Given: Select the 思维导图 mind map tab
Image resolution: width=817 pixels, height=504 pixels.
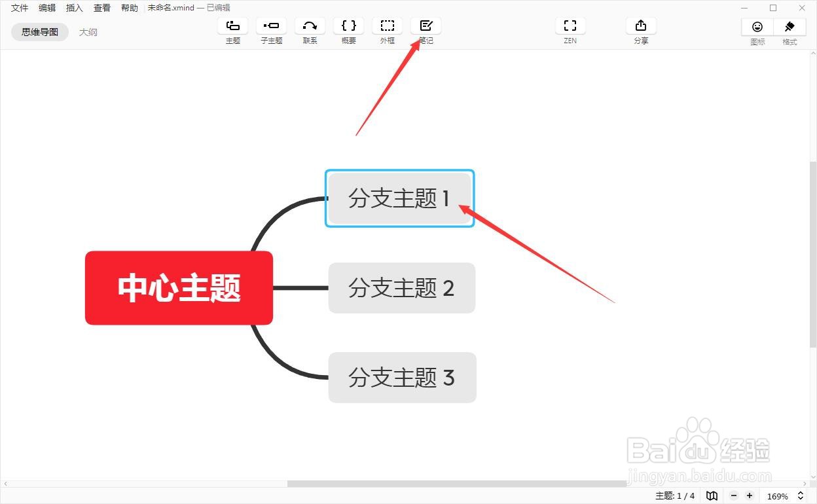Looking at the screenshot, I should (x=39, y=31).
